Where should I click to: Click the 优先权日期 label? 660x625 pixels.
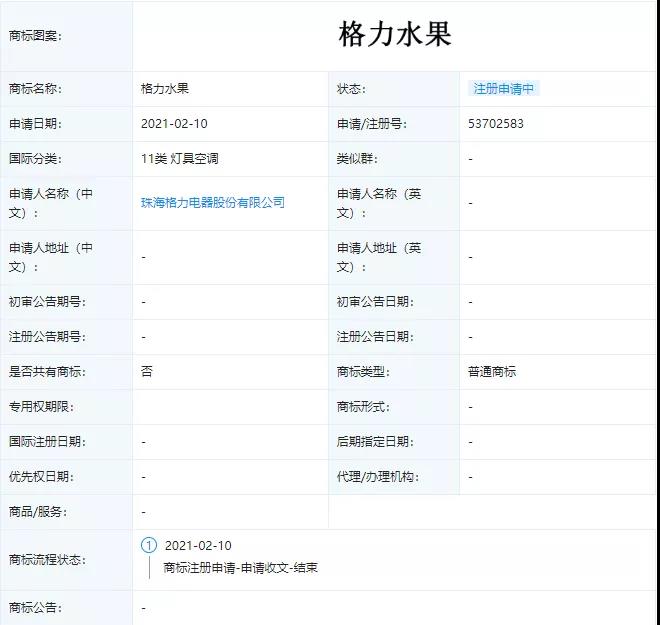(41, 476)
